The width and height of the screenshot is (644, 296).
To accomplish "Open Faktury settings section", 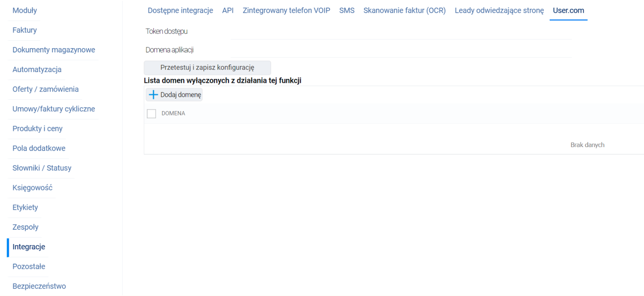I will (x=25, y=30).
